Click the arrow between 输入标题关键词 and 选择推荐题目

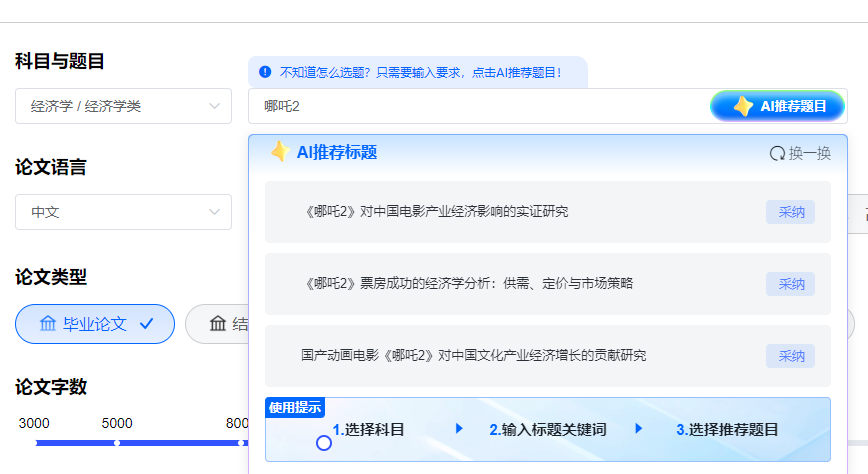[638, 428]
